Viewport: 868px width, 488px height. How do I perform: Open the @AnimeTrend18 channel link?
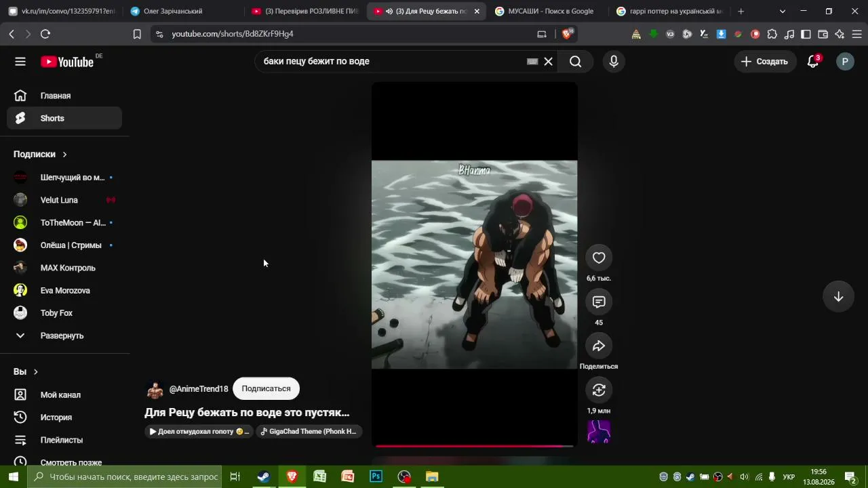tap(199, 389)
